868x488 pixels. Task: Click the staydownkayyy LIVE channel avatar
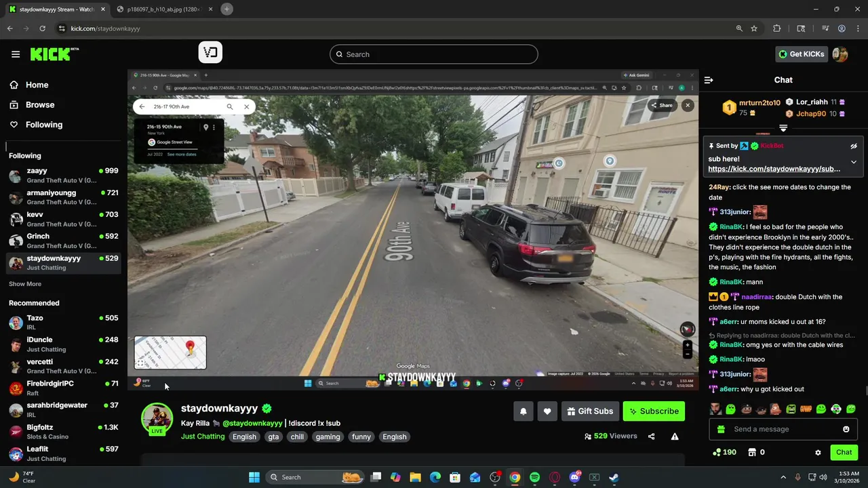(157, 418)
